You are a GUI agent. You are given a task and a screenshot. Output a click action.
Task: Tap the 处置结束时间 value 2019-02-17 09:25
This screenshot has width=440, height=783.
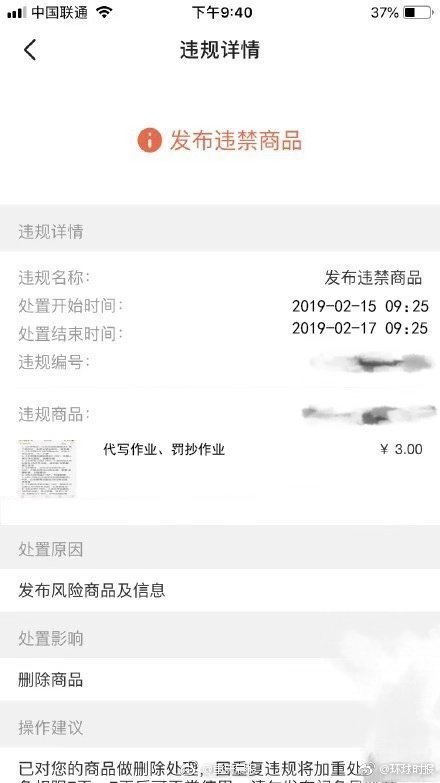tap(360, 328)
